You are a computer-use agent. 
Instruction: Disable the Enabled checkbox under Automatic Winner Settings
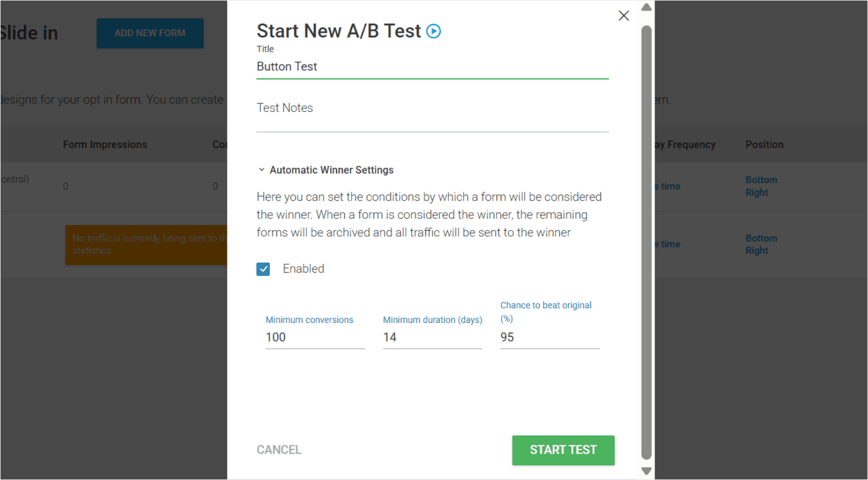pyautogui.click(x=263, y=268)
